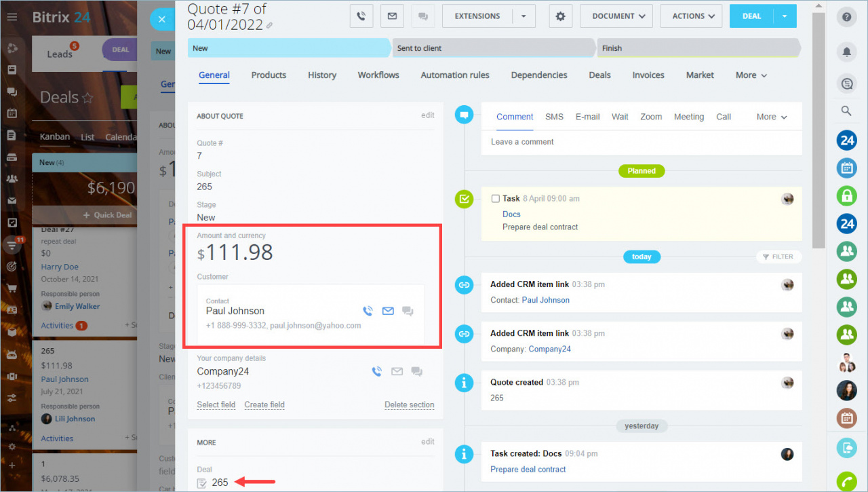Viewport: 868px width, 492px height.
Task: Switch to the History tab
Action: pos(322,75)
